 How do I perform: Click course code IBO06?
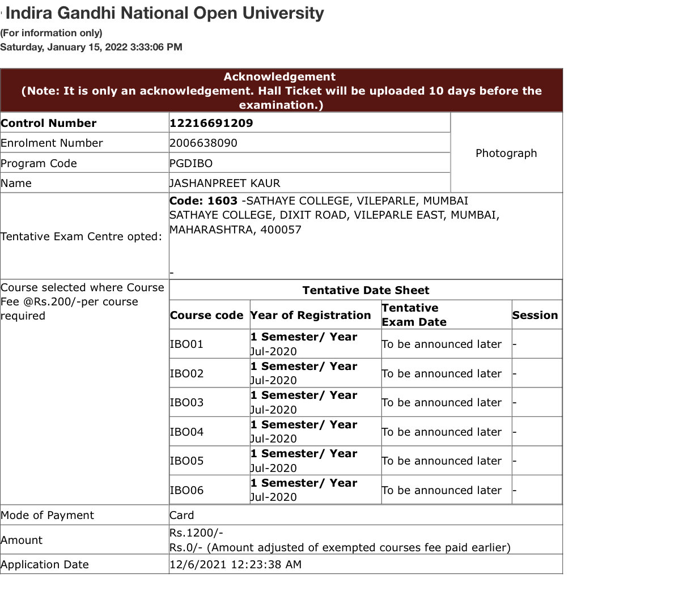(x=186, y=490)
